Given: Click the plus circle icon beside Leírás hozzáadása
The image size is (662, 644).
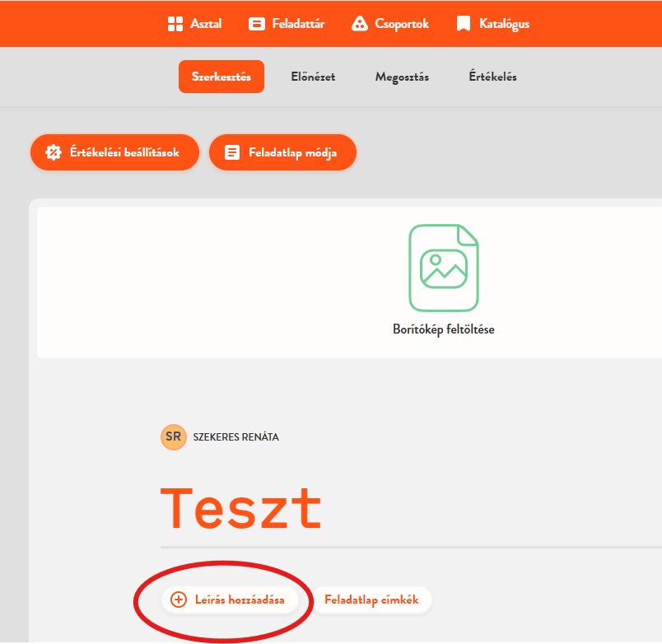Looking at the screenshot, I should point(179,600).
